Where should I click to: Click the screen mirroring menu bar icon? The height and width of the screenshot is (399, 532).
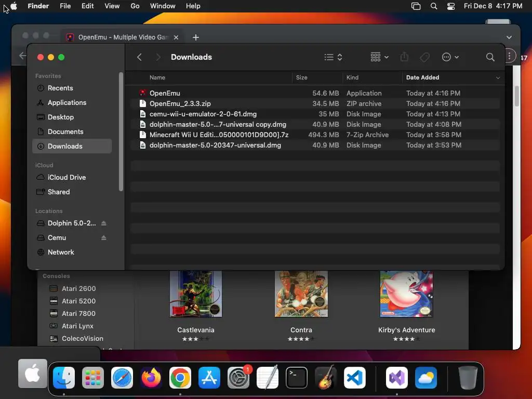[416, 6]
